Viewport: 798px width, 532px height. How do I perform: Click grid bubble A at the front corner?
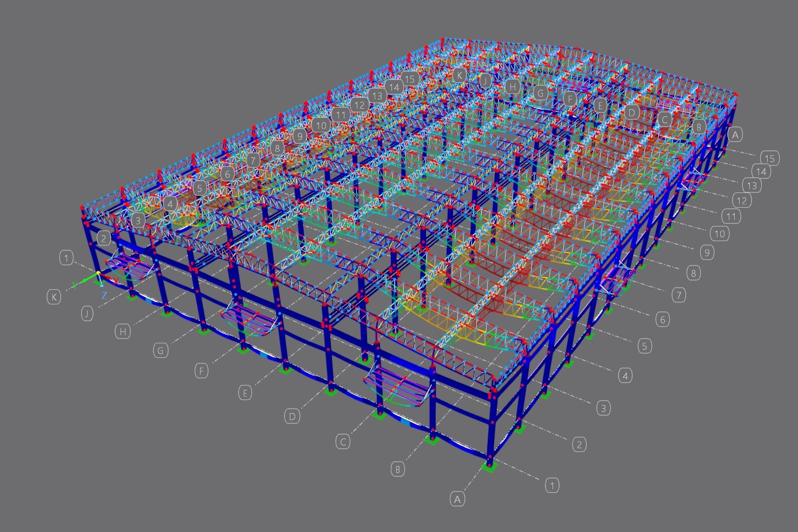coord(457,499)
